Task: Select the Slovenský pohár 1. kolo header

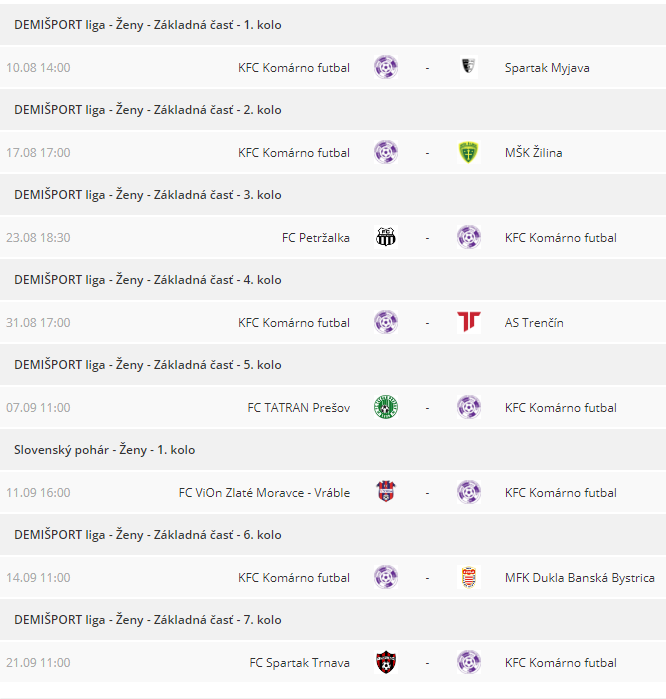Action: [x=104, y=450]
